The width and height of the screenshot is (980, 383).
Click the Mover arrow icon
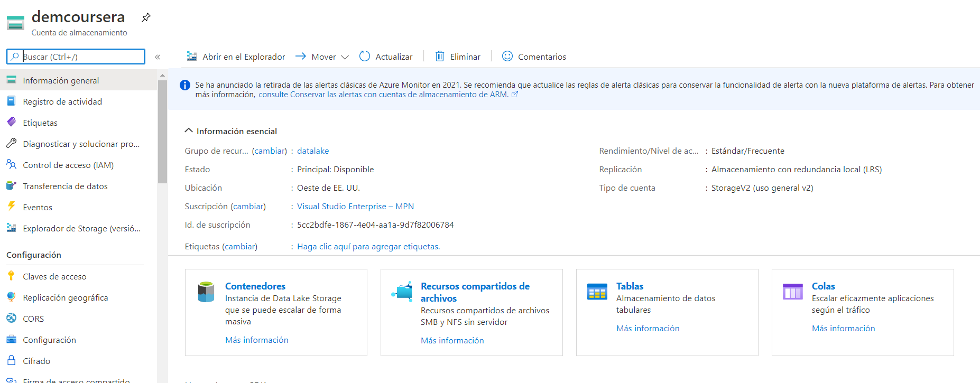[301, 56]
